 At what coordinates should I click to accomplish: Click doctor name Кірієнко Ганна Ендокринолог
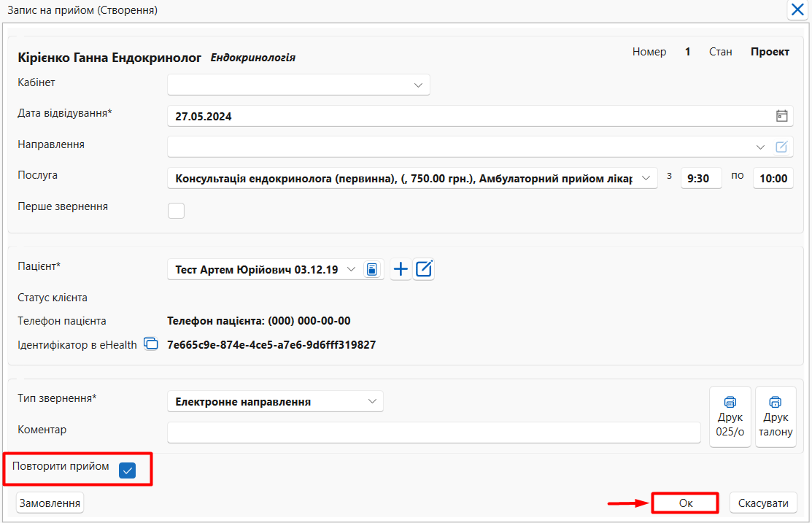tap(109, 58)
